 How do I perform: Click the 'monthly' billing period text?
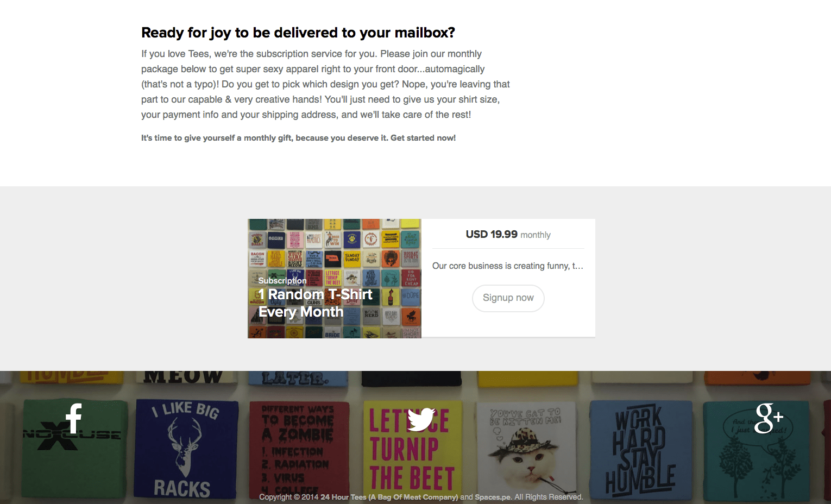[536, 235]
